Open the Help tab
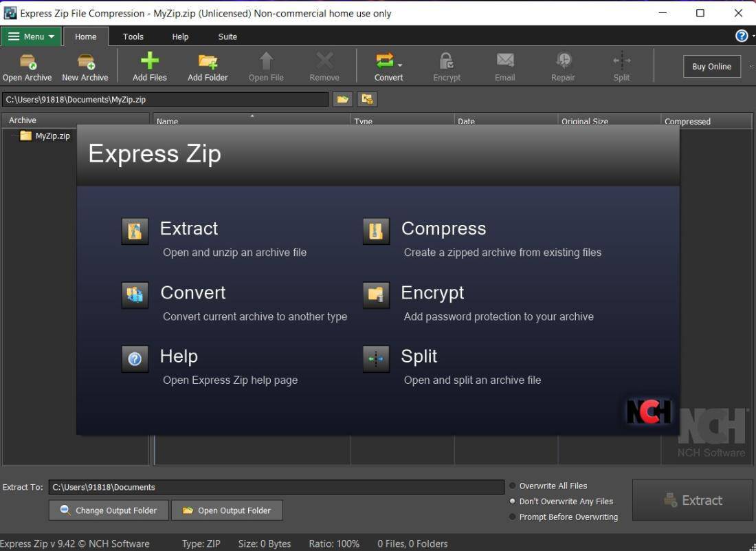 tap(180, 36)
